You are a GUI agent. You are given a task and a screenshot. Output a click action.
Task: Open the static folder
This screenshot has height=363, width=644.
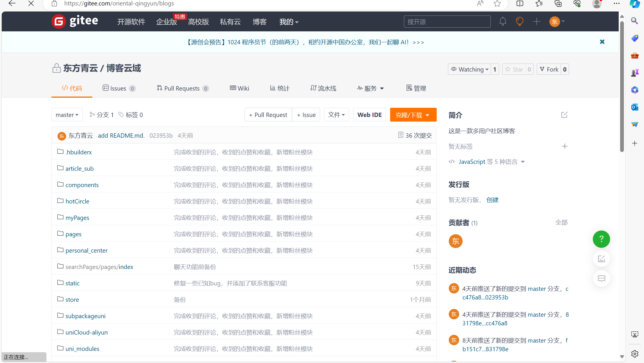[72, 283]
